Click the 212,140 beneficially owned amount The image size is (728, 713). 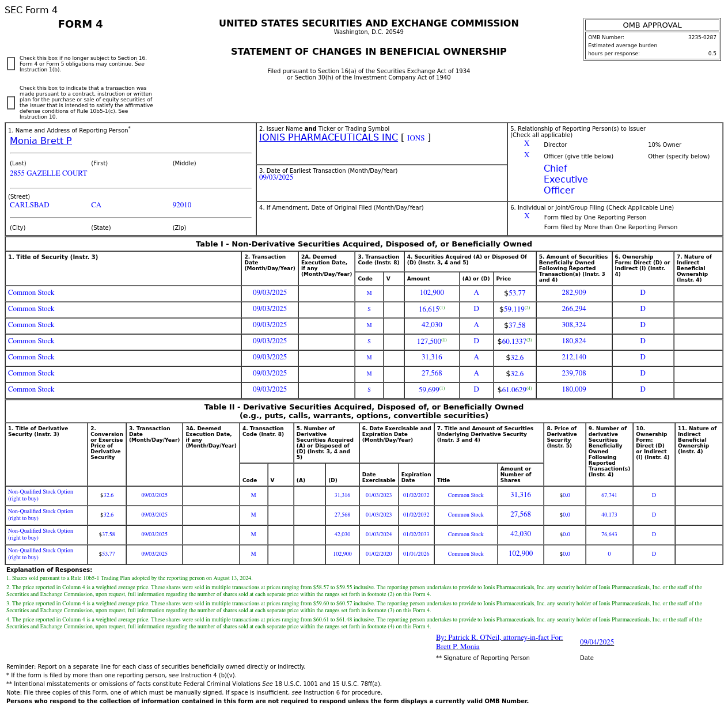click(x=574, y=357)
